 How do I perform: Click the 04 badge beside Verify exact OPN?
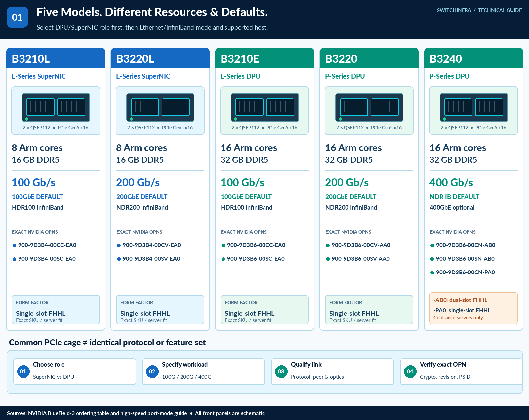410,371
